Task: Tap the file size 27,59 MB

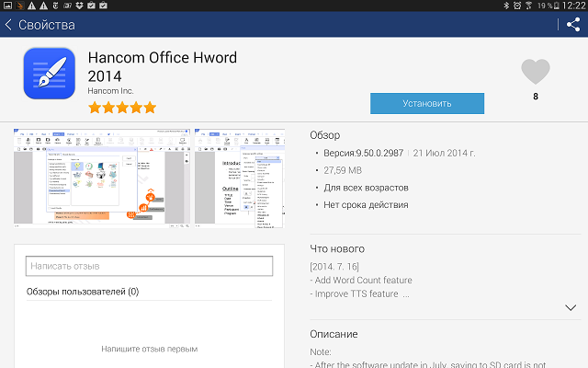Action: click(343, 170)
